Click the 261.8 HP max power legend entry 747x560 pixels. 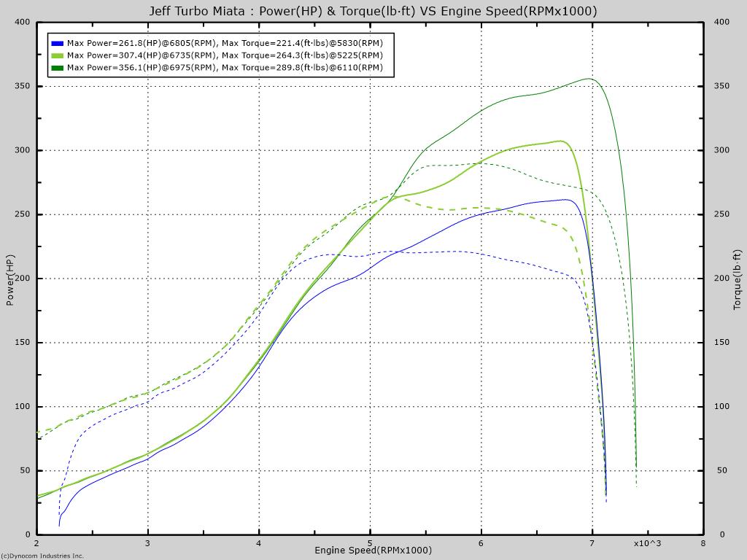coord(225,44)
